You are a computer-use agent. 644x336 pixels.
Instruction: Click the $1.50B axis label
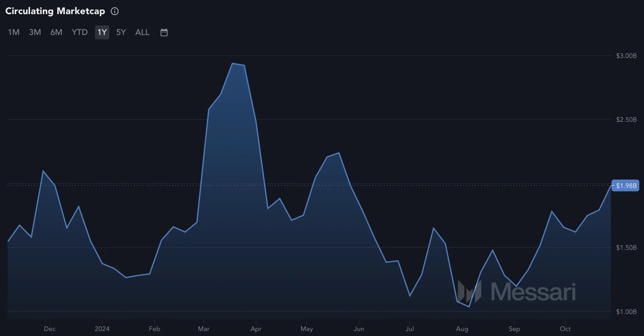click(626, 247)
